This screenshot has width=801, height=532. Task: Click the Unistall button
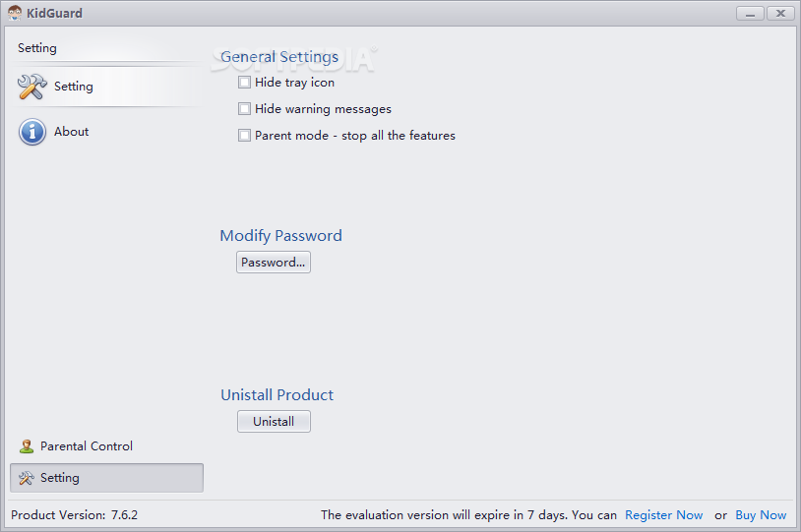pyautogui.click(x=274, y=421)
